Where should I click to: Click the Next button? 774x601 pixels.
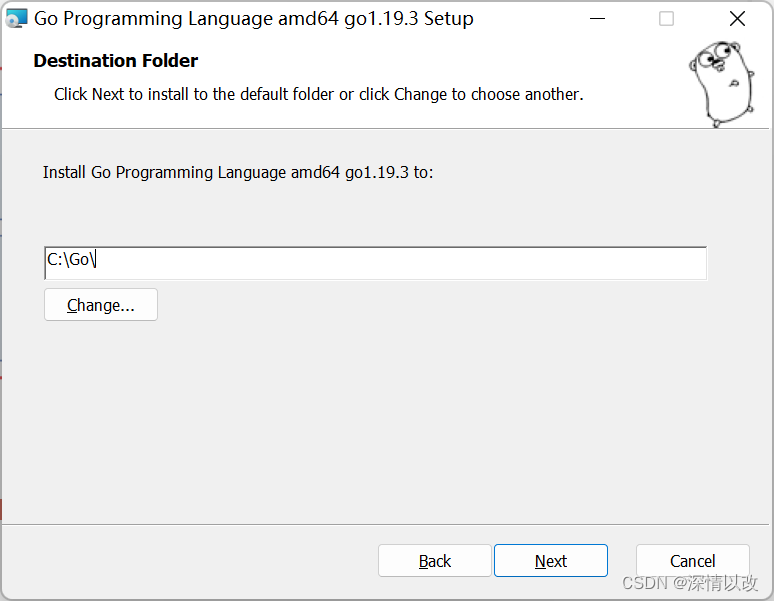(x=550, y=561)
